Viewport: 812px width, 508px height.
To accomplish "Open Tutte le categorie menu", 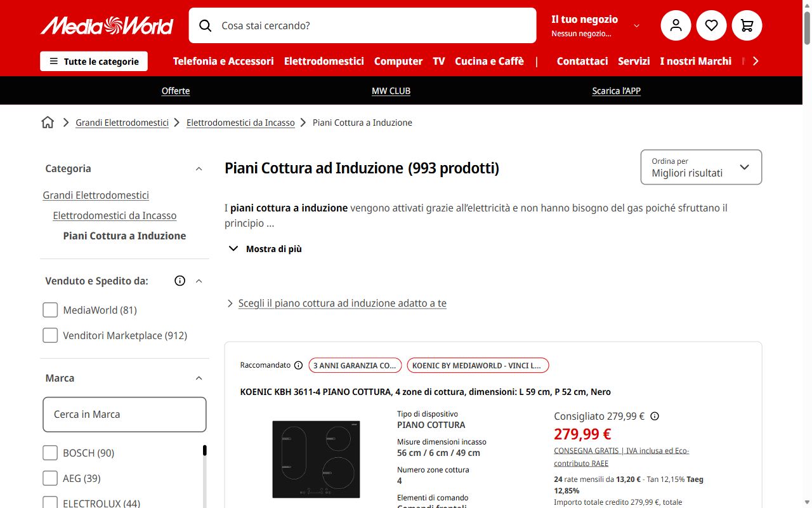I will tap(94, 62).
